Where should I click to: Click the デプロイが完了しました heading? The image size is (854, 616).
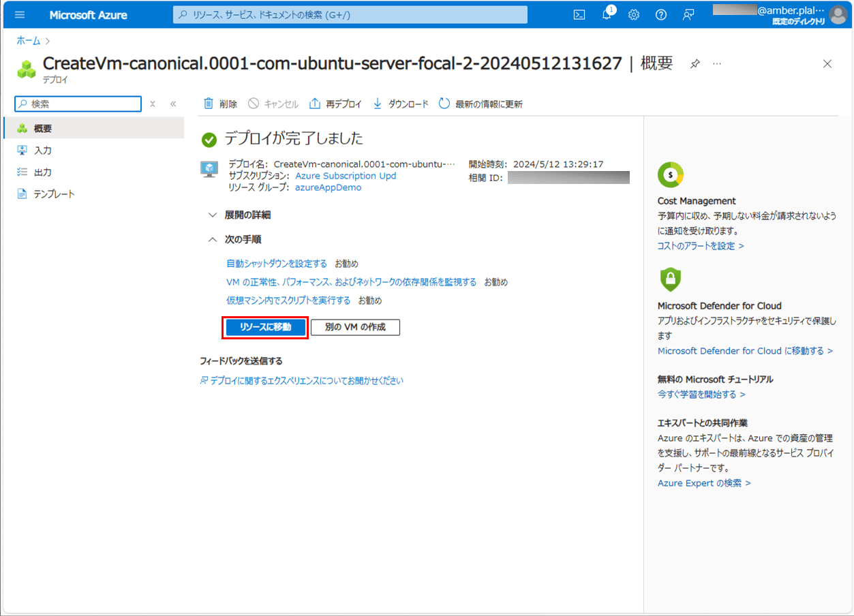294,139
